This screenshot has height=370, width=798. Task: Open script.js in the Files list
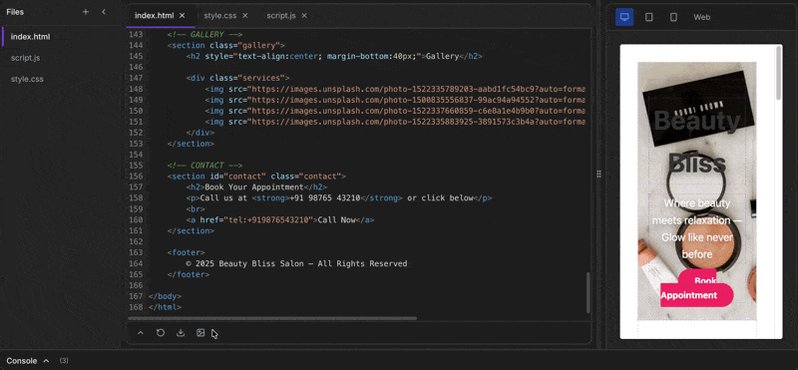click(25, 58)
